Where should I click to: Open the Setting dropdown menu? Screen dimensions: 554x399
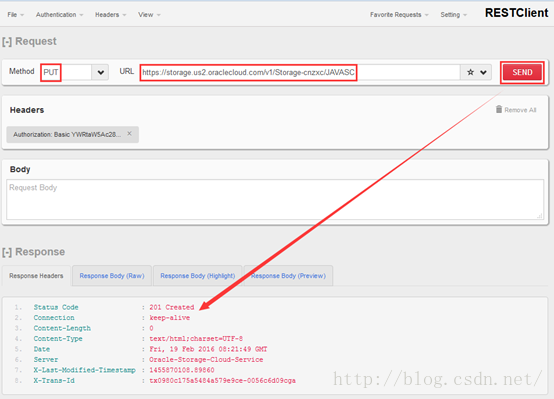[x=453, y=15]
